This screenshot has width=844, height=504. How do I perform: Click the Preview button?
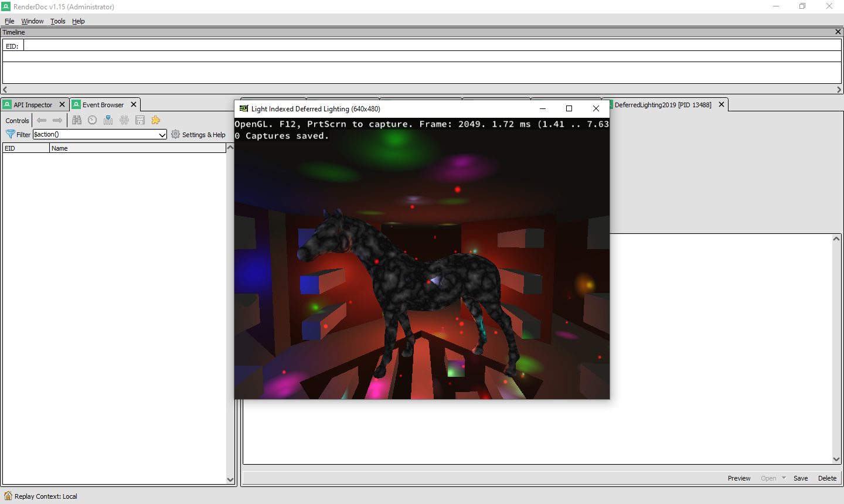pos(739,478)
